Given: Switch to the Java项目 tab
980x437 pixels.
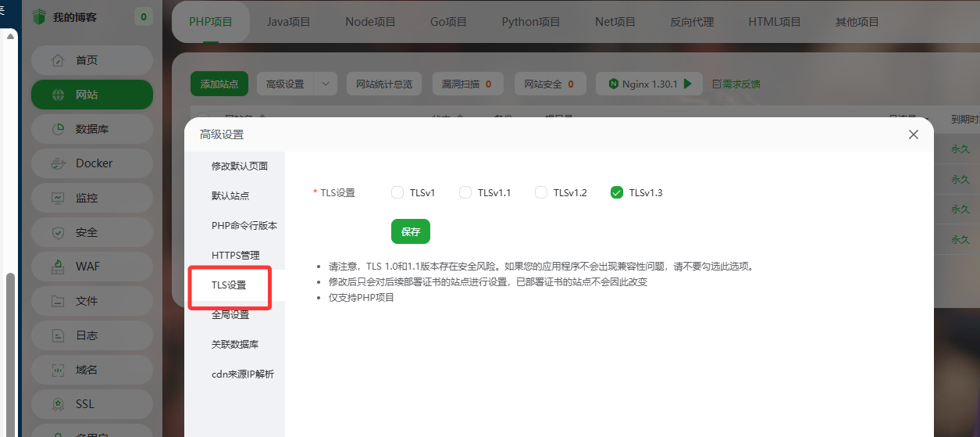Looking at the screenshot, I should pos(289,22).
